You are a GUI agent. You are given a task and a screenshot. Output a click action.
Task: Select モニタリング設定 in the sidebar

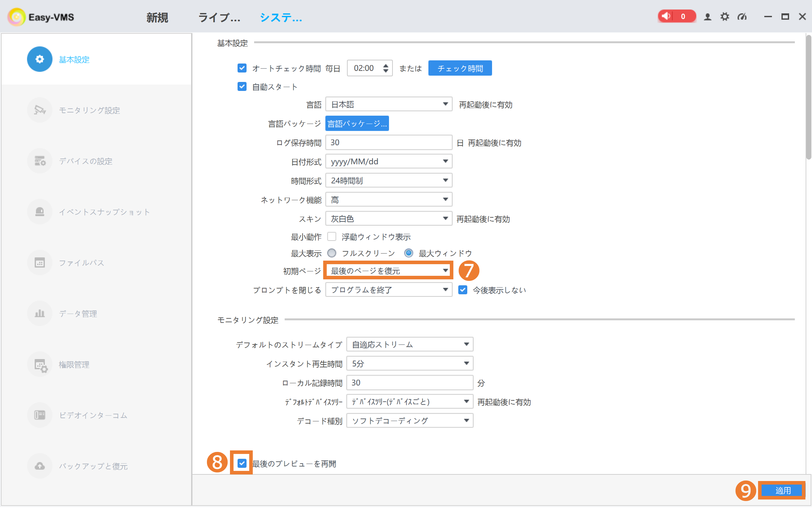coord(89,110)
